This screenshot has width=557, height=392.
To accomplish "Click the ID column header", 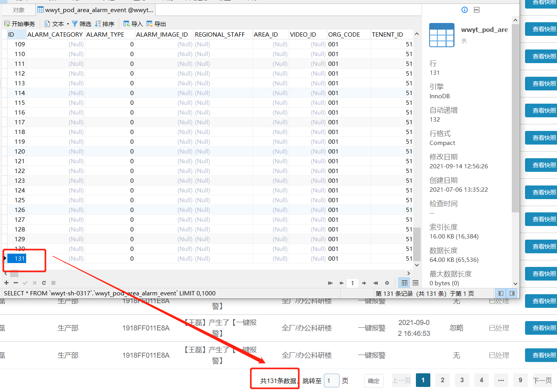I will point(16,34).
